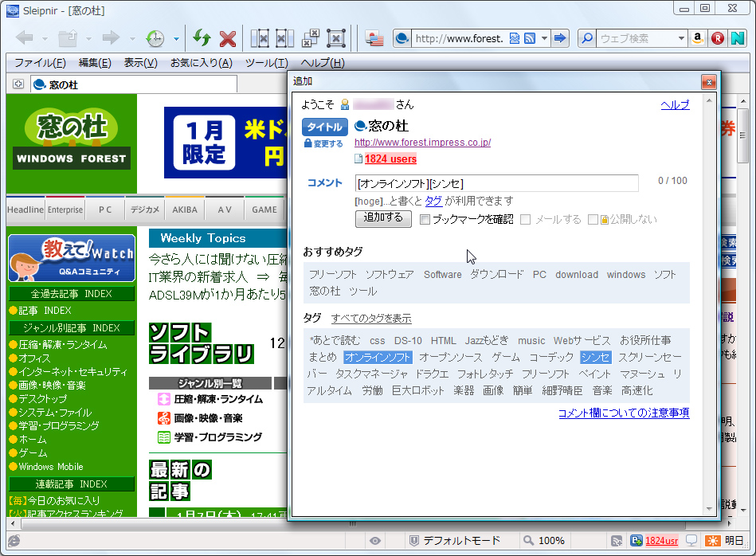Viewport: 756px width, 556px height.
Task: Check tomorrow's weather via 明日 status icon
Action: click(714, 540)
